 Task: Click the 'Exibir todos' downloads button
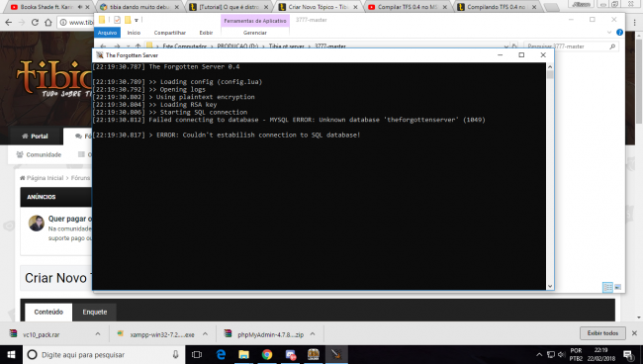pyautogui.click(x=602, y=333)
